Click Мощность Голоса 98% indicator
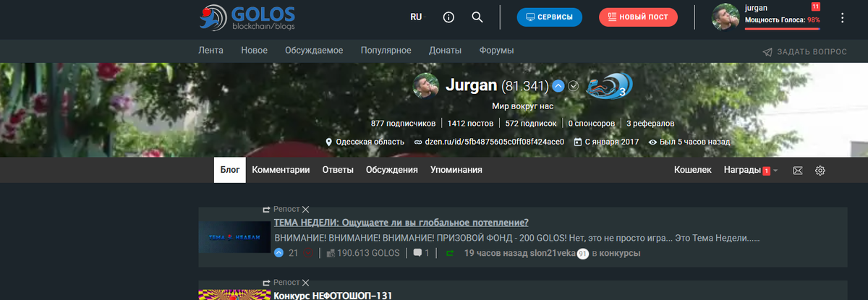 (783, 20)
